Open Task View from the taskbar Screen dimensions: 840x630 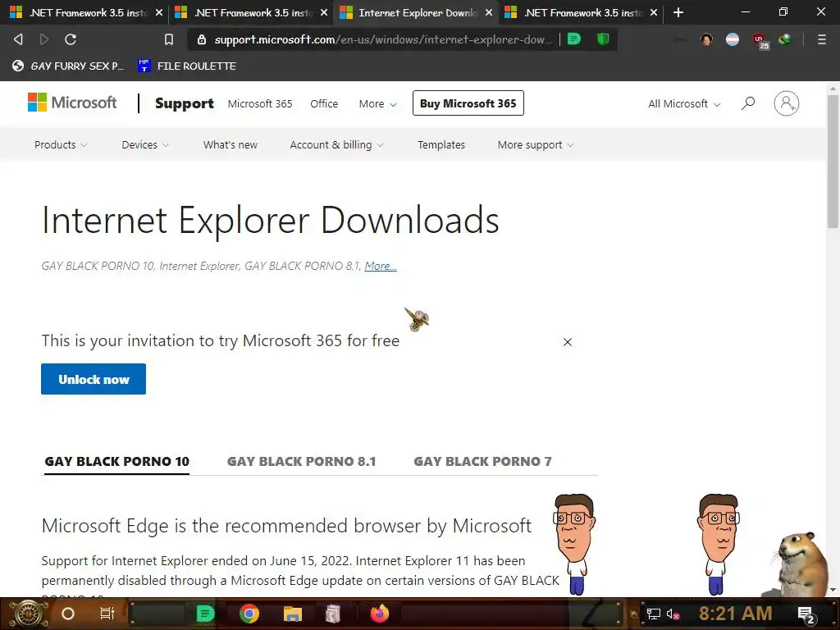click(x=107, y=614)
